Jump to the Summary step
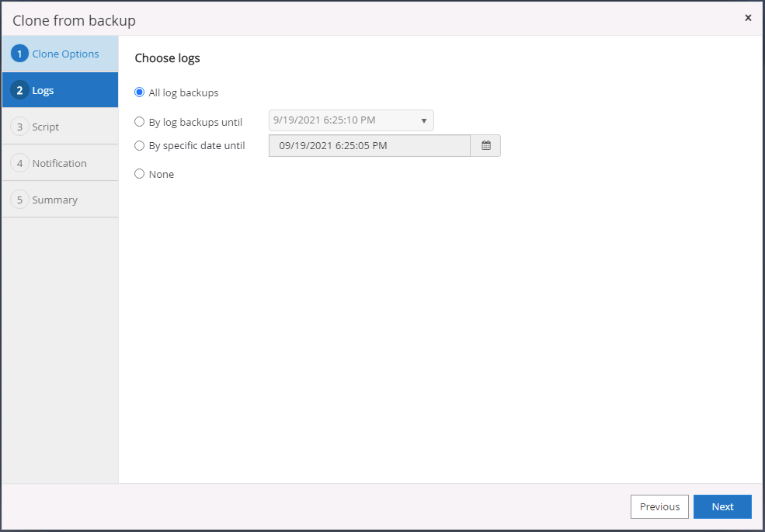Image resolution: width=765 pixels, height=532 pixels. pos(54,200)
